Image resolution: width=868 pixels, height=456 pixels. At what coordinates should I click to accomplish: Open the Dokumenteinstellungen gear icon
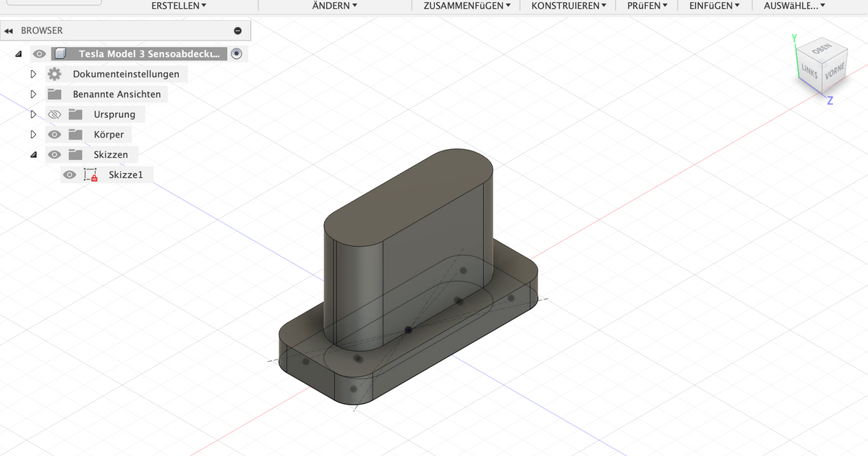[54, 73]
